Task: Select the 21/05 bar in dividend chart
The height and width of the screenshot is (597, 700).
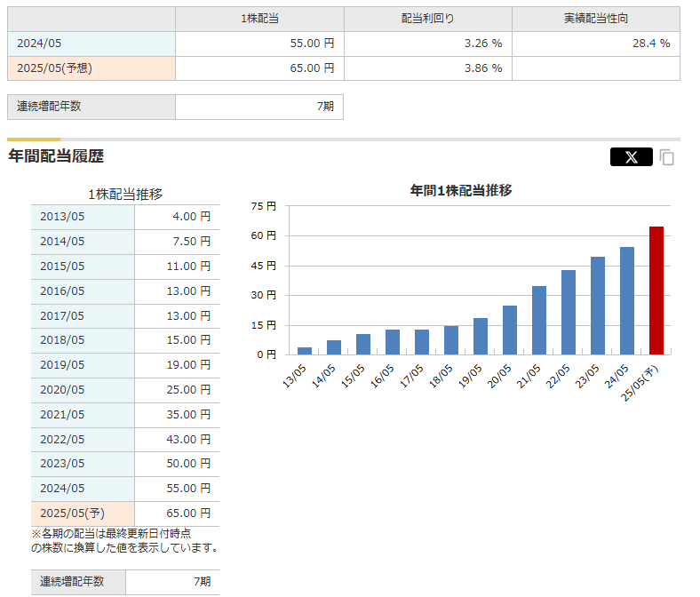Action: click(539, 320)
